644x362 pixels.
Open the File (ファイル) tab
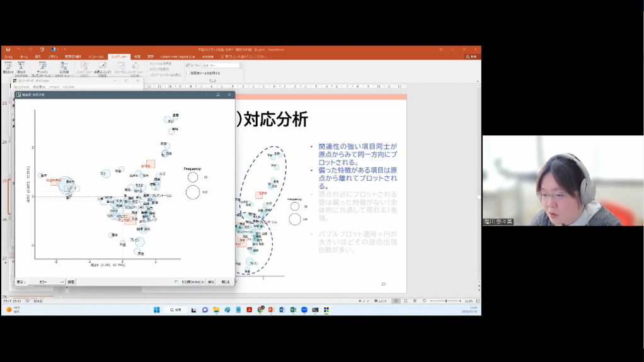coord(8,57)
